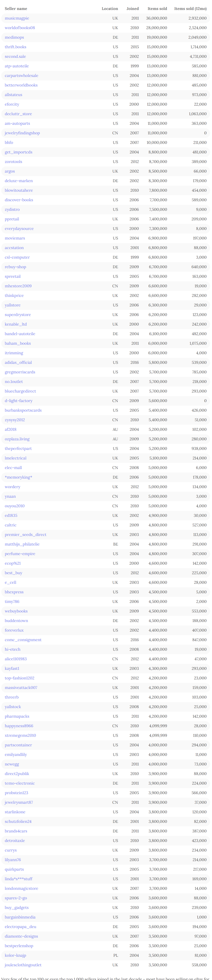This screenshot has height=980, width=212.
Task: Go to webuybooks seller page
Action: coord(16,611)
